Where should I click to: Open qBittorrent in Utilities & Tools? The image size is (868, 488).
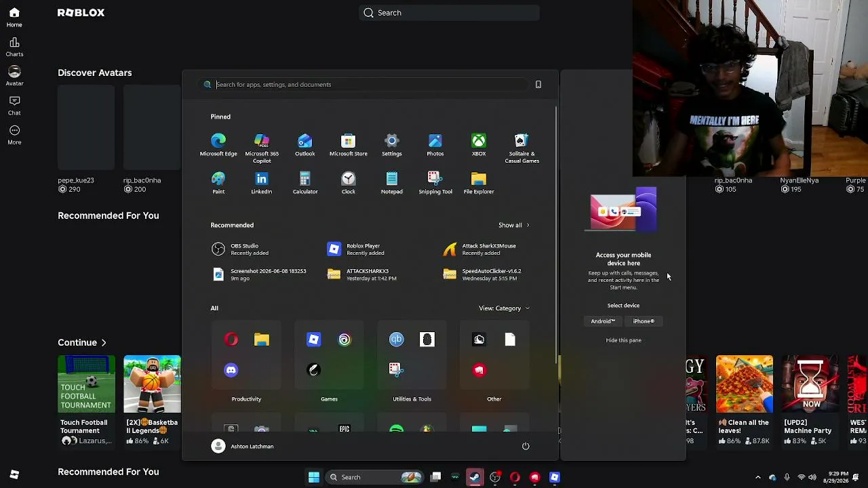[x=397, y=340]
